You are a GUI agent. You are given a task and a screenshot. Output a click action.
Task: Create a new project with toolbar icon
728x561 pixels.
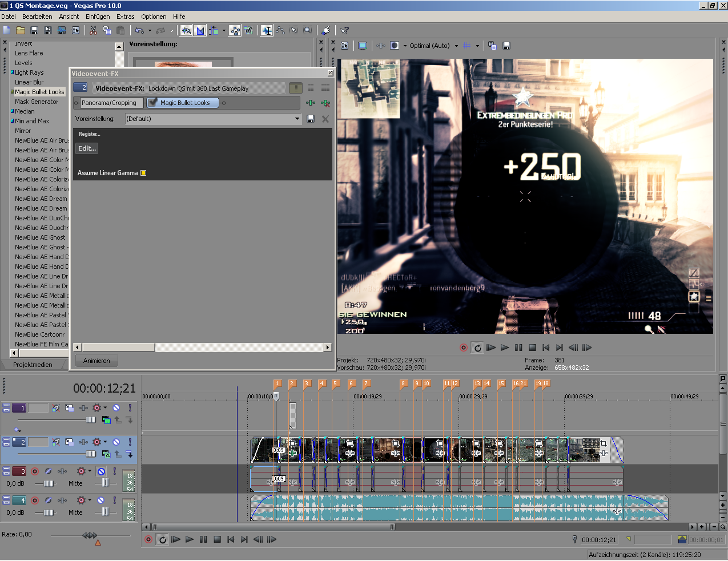[7, 30]
